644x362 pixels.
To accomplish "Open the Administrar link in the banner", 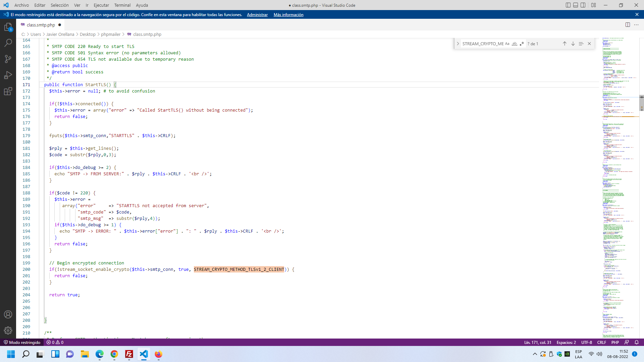I will [x=257, y=15].
